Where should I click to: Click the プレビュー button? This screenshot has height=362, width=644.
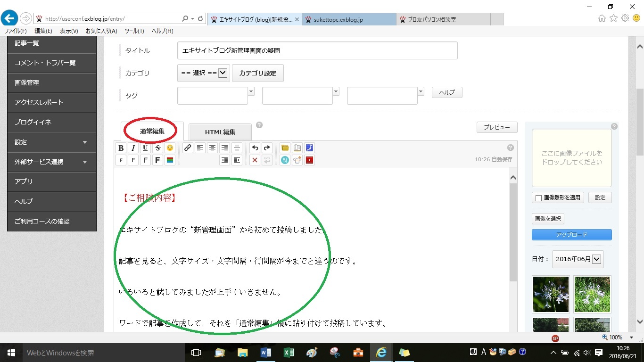(497, 127)
